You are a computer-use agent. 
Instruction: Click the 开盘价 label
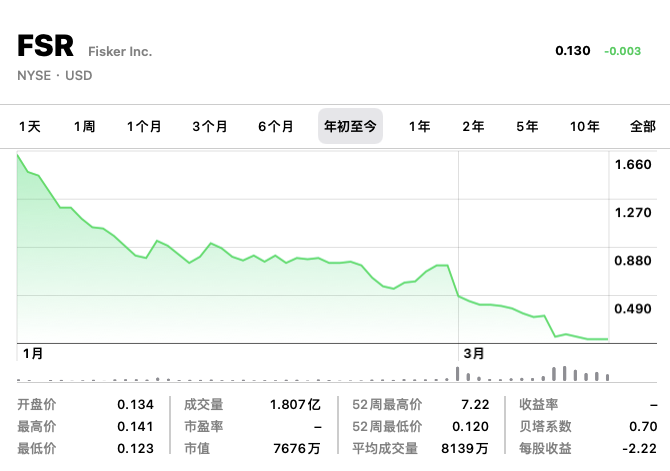pyautogui.click(x=37, y=404)
